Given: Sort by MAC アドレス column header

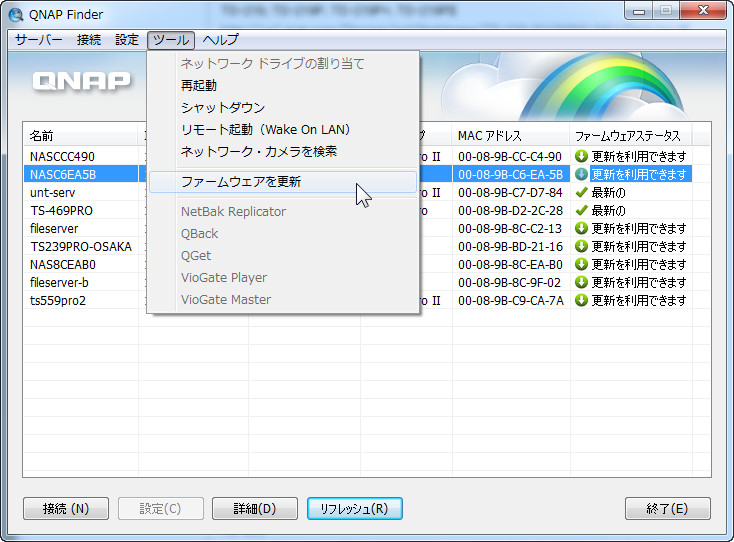Looking at the screenshot, I should click(511, 136).
